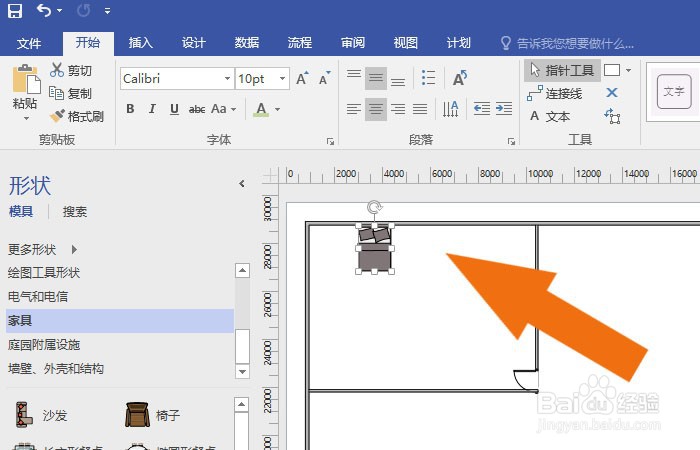Open the 段落 dialog launcher

(x=511, y=142)
